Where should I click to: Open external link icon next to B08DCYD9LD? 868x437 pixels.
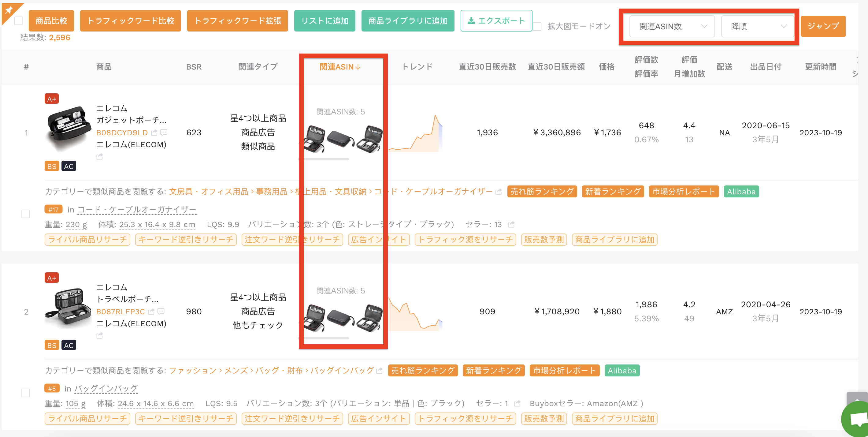pyautogui.click(x=154, y=133)
